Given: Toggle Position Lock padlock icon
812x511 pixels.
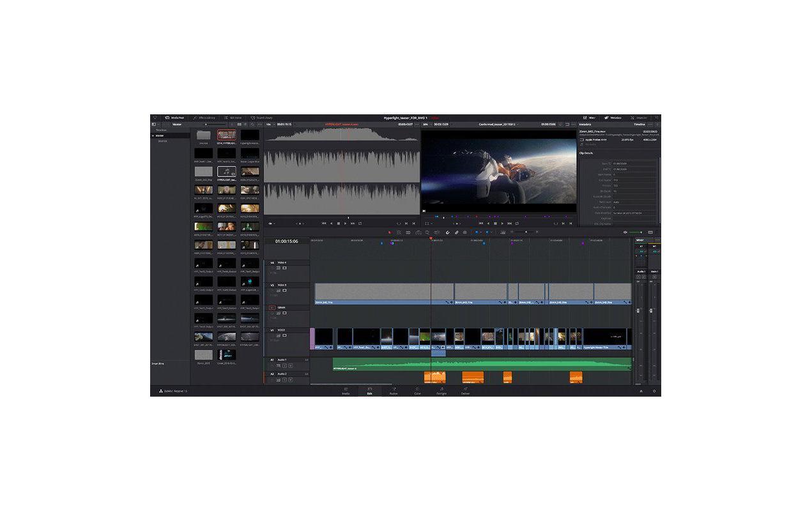Looking at the screenshot, I should point(465,232).
